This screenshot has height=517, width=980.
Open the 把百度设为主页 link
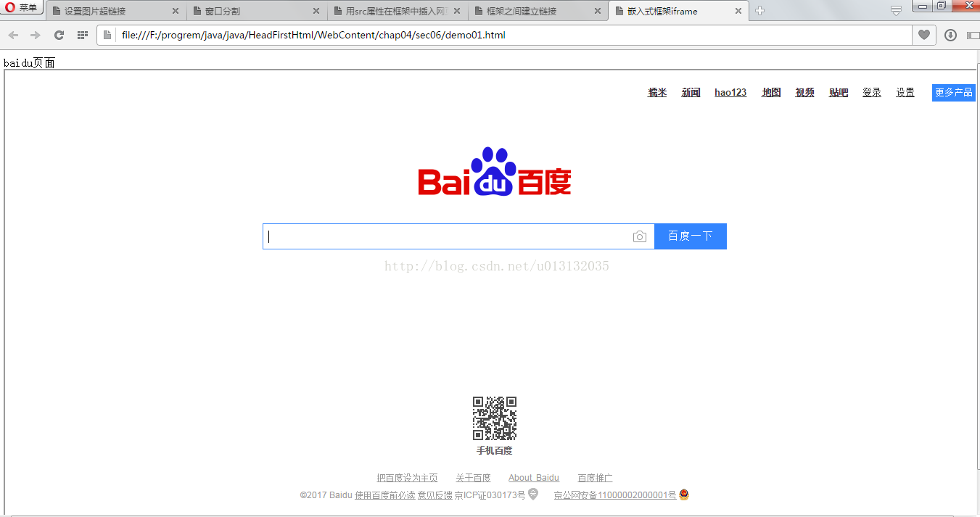coord(408,478)
